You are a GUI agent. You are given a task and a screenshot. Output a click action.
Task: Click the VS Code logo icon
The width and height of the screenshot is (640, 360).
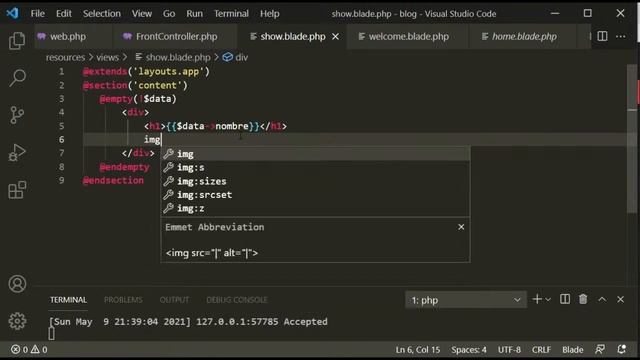(12, 13)
